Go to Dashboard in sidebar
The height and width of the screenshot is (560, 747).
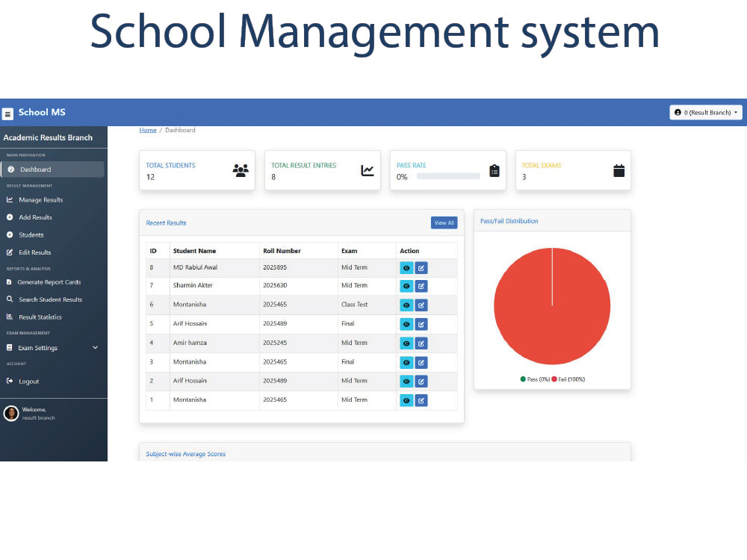coord(52,169)
